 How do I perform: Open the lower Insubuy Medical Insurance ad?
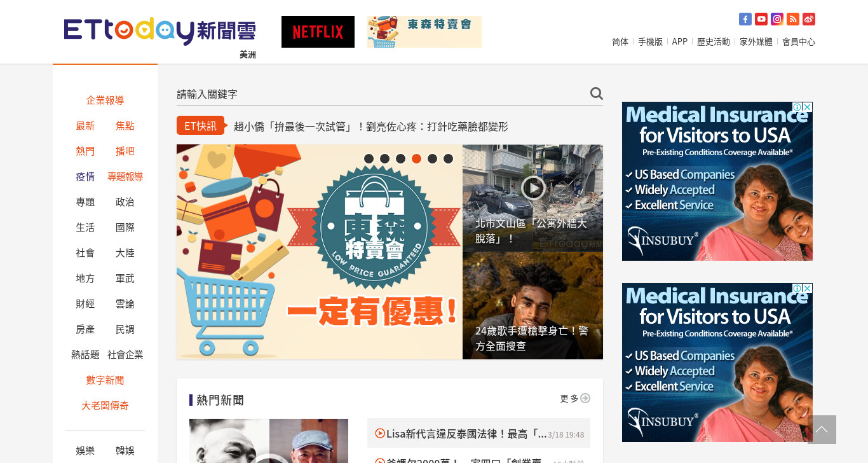(717, 363)
